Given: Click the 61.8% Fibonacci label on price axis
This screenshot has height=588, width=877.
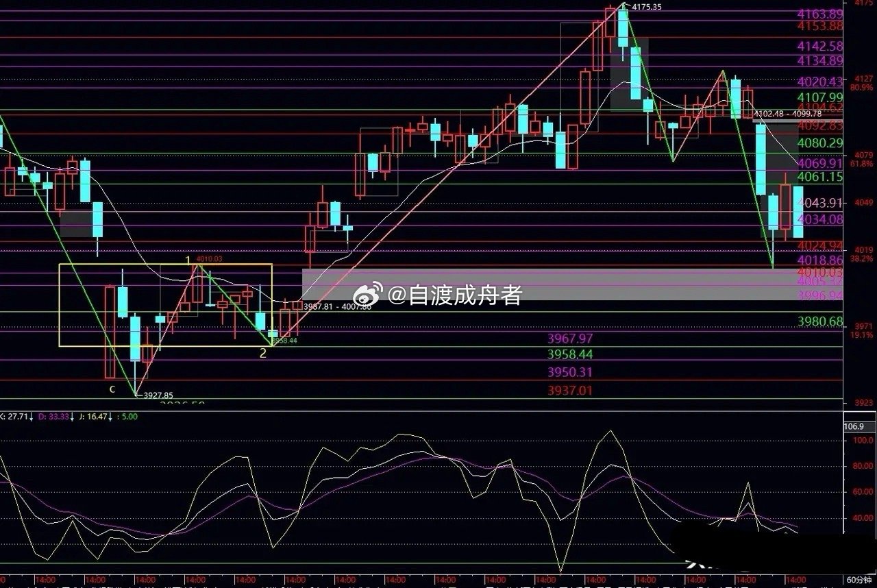Looking at the screenshot, I should tap(862, 164).
